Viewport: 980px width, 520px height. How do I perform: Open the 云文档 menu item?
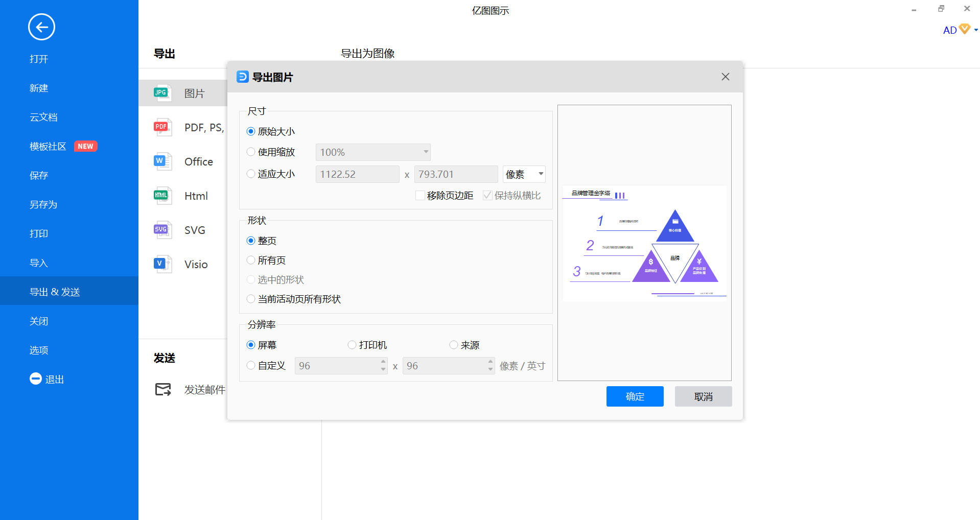click(x=43, y=117)
